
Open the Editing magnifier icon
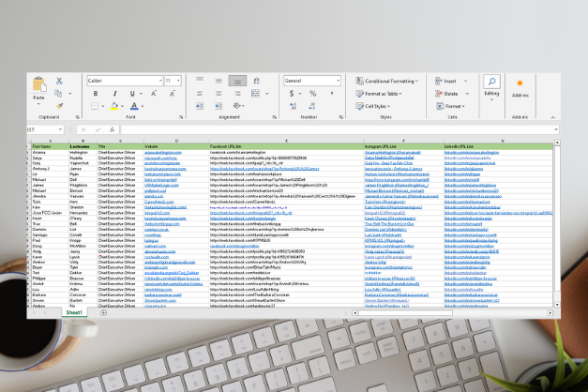[491, 81]
